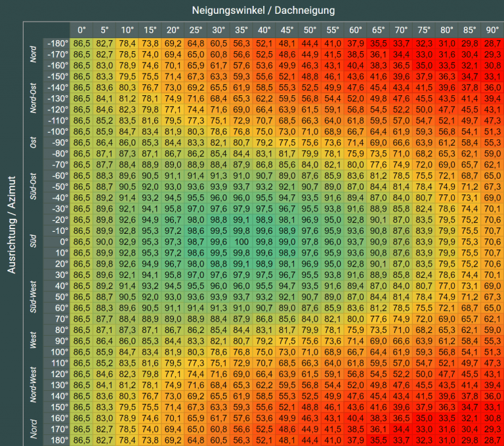This screenshot has width=504, height=446.
Task: Select the 65° column header
Action: pyautogui.click(x=378, y=30)
